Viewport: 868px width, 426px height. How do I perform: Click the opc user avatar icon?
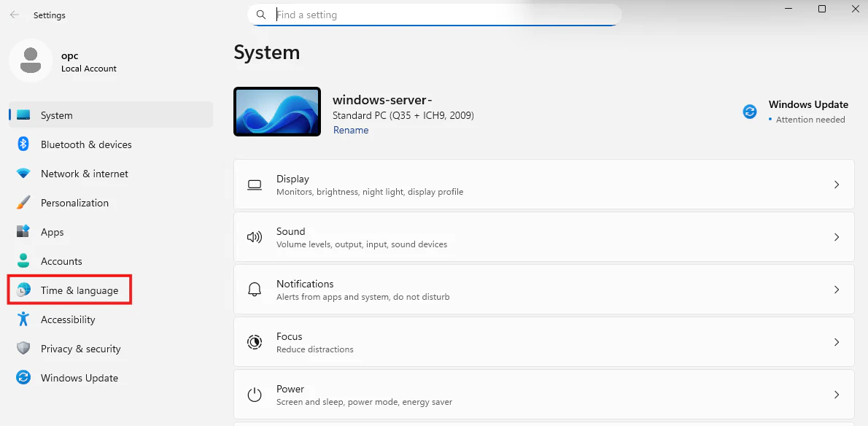click(31, 61)
